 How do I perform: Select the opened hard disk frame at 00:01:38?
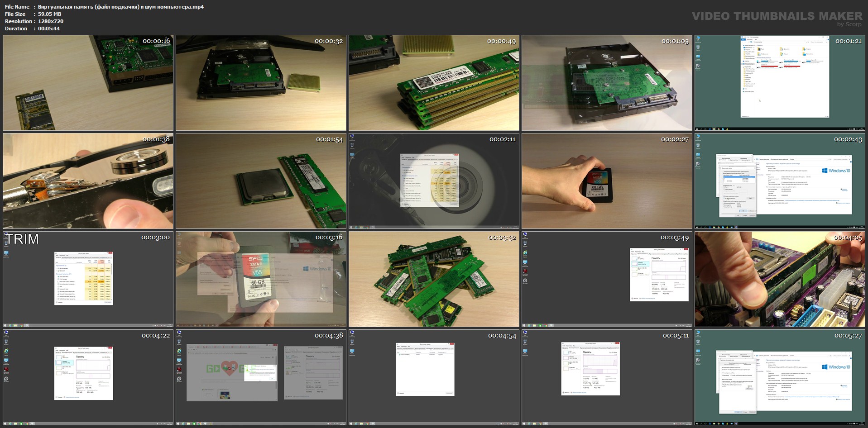pyautogui.click(x=88, y=181)
